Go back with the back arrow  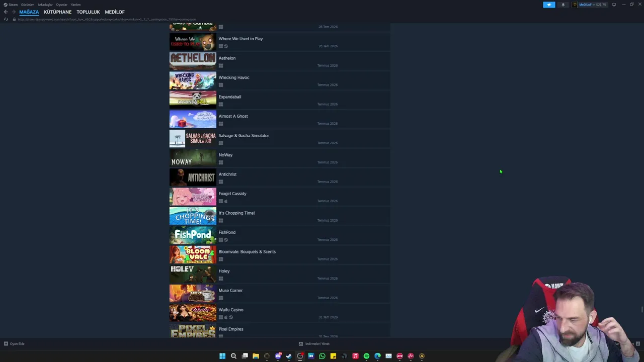(6, 12)
